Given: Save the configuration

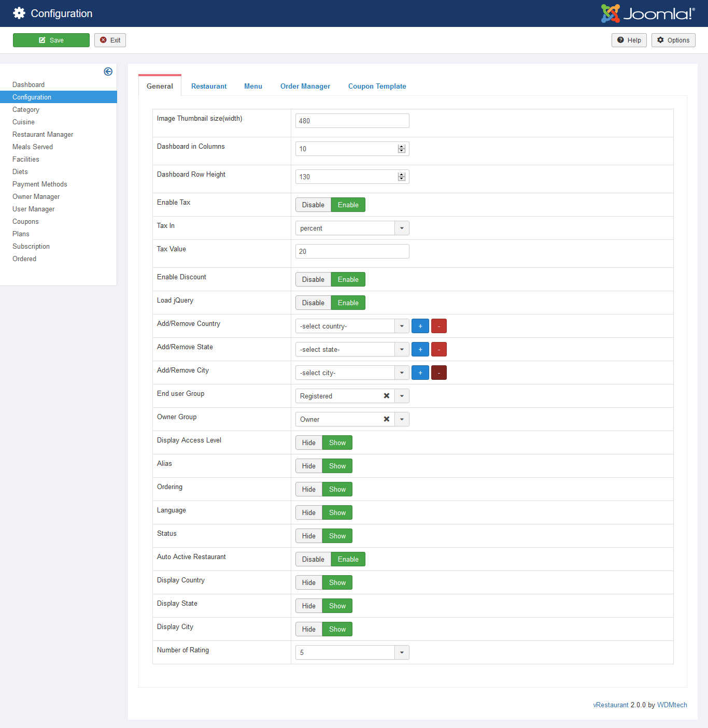Looking at the screenshot, I should coord(51,40).
